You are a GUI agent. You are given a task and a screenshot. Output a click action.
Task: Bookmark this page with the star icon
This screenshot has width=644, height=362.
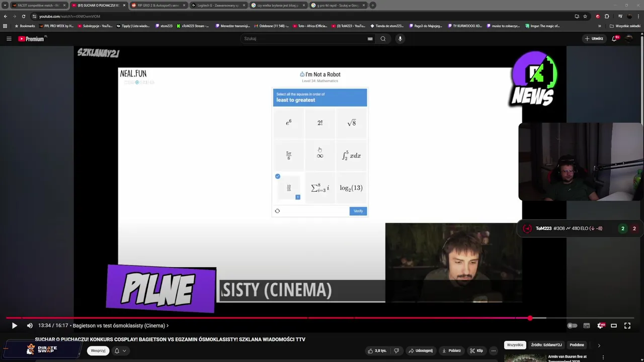click(x=585, y=16)
